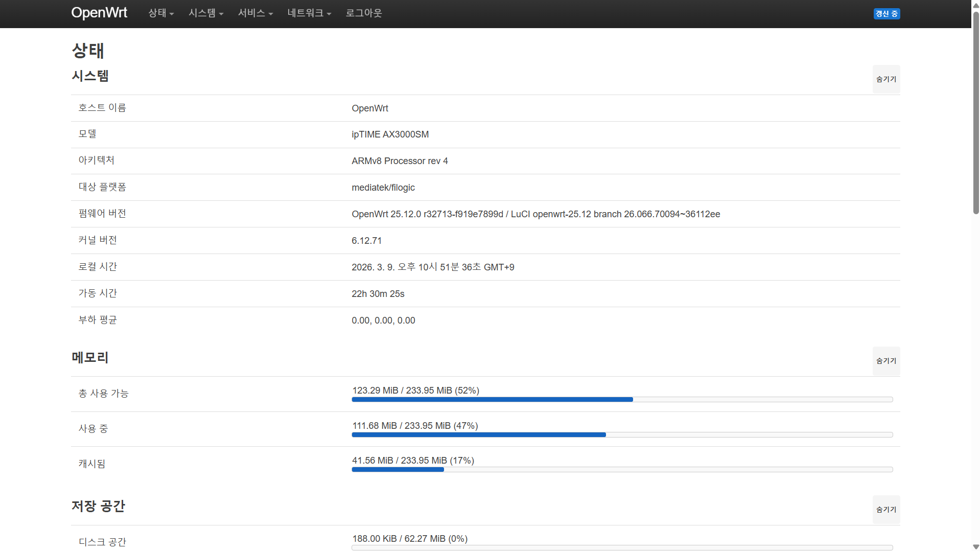The height and width of the screenshot is (551, 980).
Task: Collapse 저장 공간 section using 숨기기
Action: click(886, 510)
